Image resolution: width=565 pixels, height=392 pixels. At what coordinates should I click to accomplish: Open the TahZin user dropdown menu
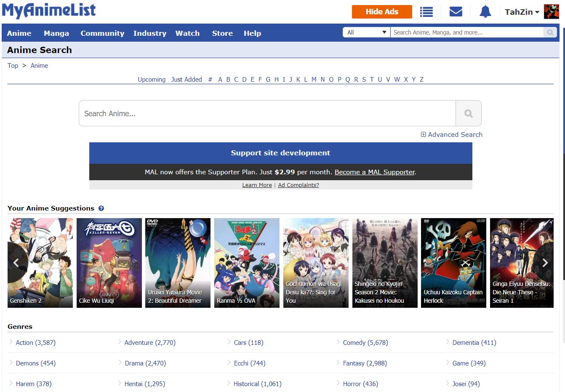[522, 12]
